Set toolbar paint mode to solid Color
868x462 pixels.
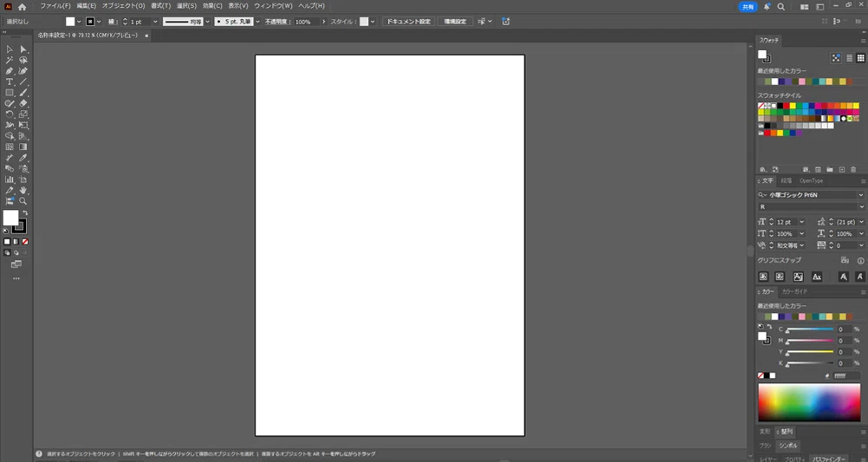[x=7, y=242]
